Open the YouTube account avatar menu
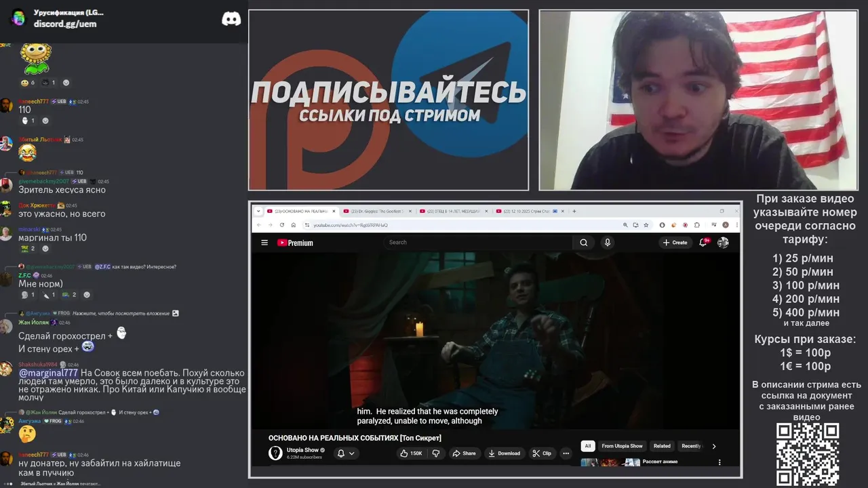This screenshot has height=488, width=868. 723,243
